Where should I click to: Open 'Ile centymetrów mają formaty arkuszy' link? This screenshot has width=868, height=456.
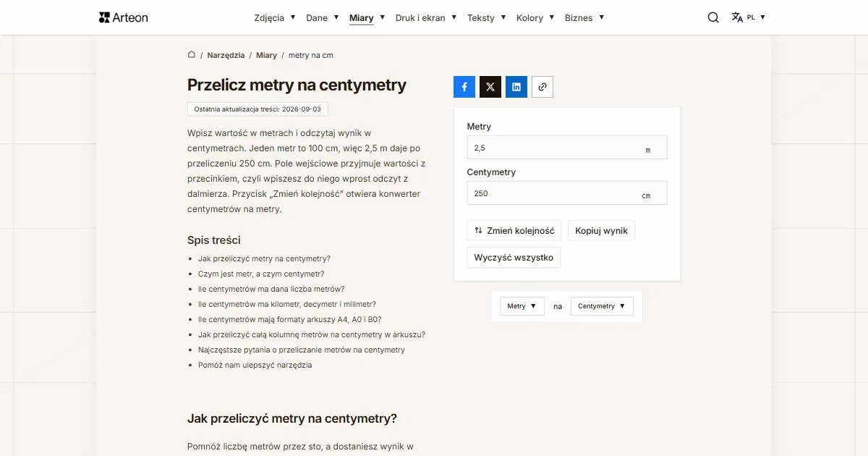point(290,319)
